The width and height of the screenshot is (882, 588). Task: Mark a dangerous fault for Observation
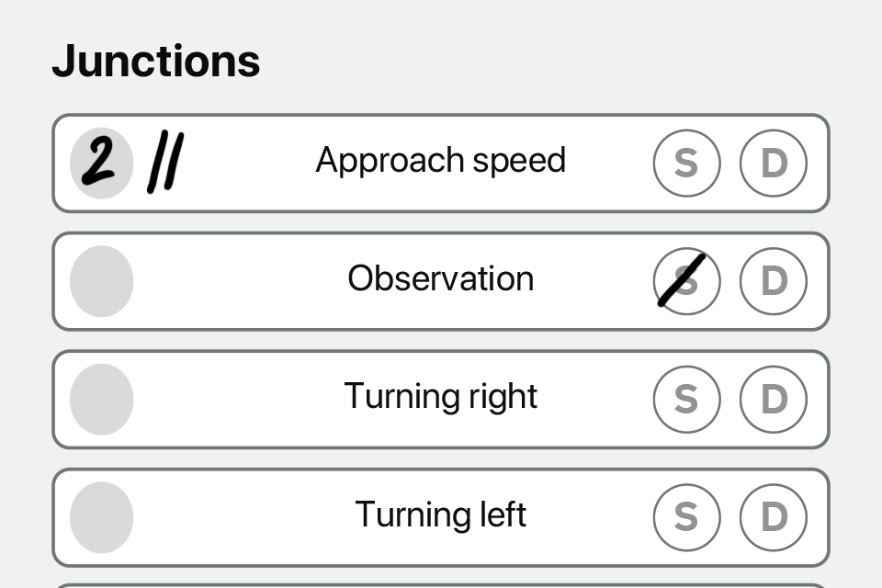coord(774,281)
